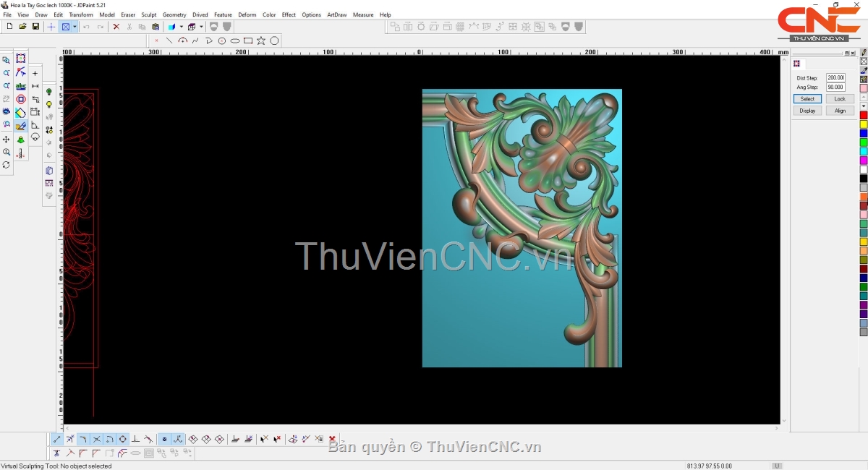Toggle the intersection snap button
This screenshot has height=470, width=868.
[x=97, y=439]
